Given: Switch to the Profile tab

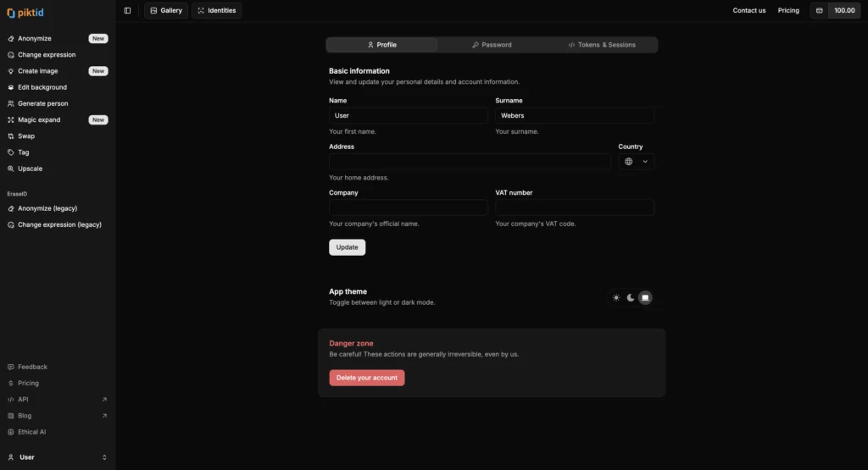Looking at the screenshot, I should click(x=382, y=45).
